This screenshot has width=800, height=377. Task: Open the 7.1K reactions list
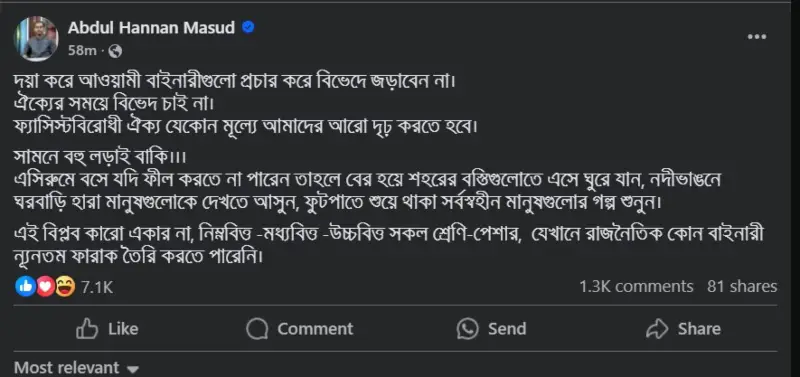pyautogui.click(x=97, y=287)
